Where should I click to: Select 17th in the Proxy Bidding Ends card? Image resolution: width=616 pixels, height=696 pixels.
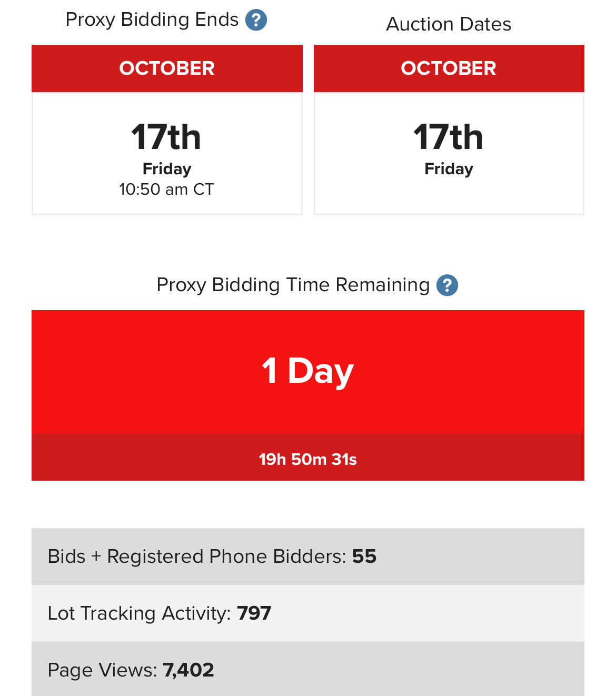click(166, 137)
